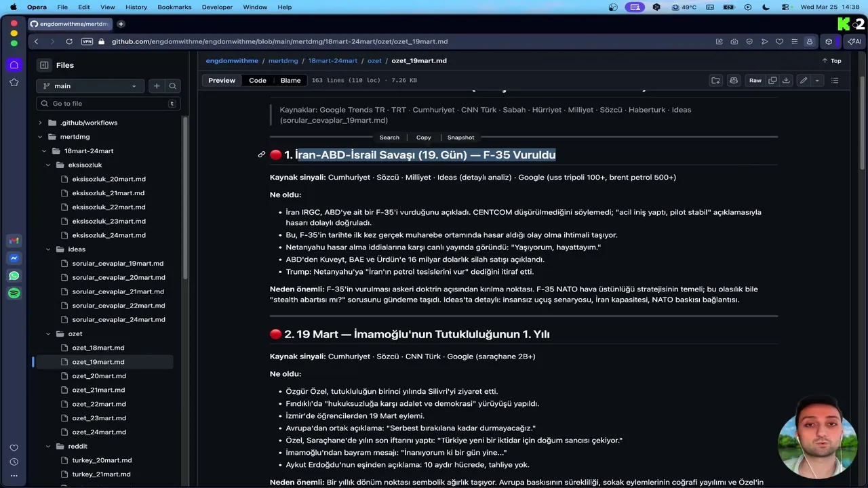Screen dimensions: 868x488
Task: Open WhatsApp from the Opera sidebar
Action: tap(14, 276)
